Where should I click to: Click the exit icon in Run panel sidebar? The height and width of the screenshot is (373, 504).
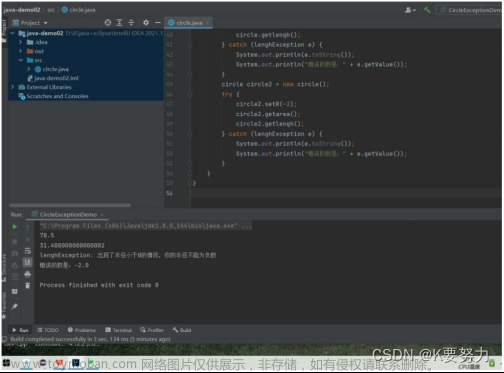coord(15,277)
